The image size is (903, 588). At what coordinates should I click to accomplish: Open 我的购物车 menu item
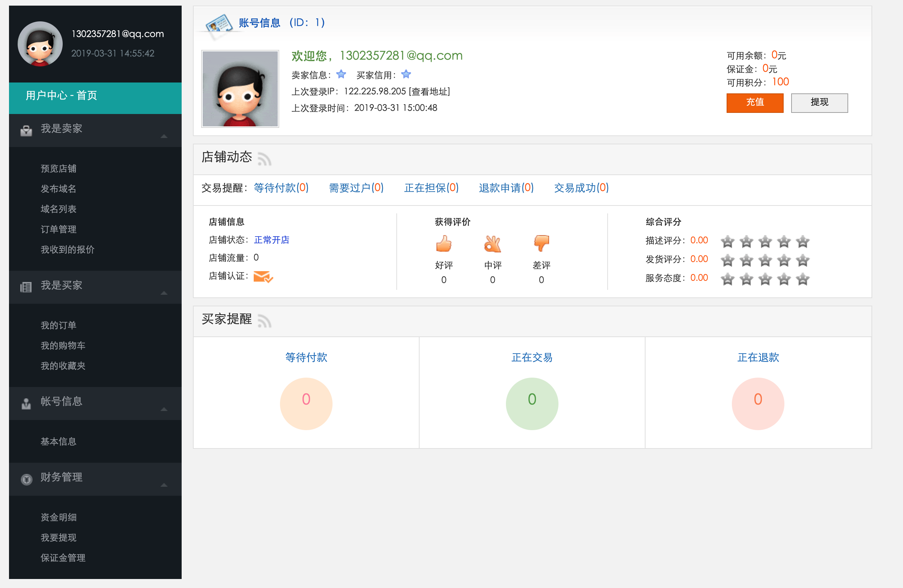63,345
